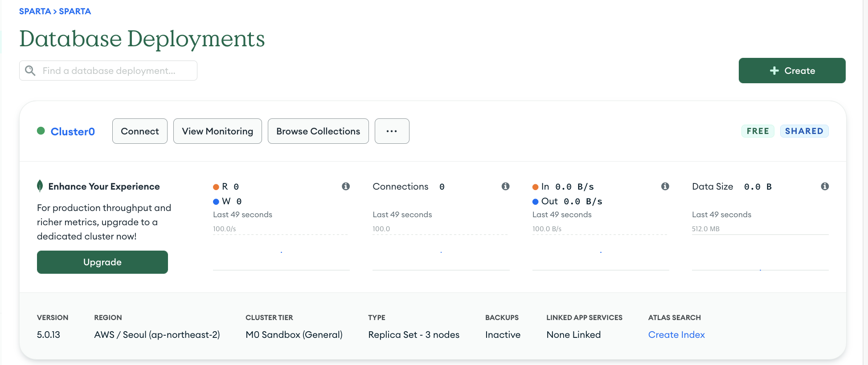Click the 512.0 MB chart limit label
The width and height of the screenshot is (868, 365).
706,229
